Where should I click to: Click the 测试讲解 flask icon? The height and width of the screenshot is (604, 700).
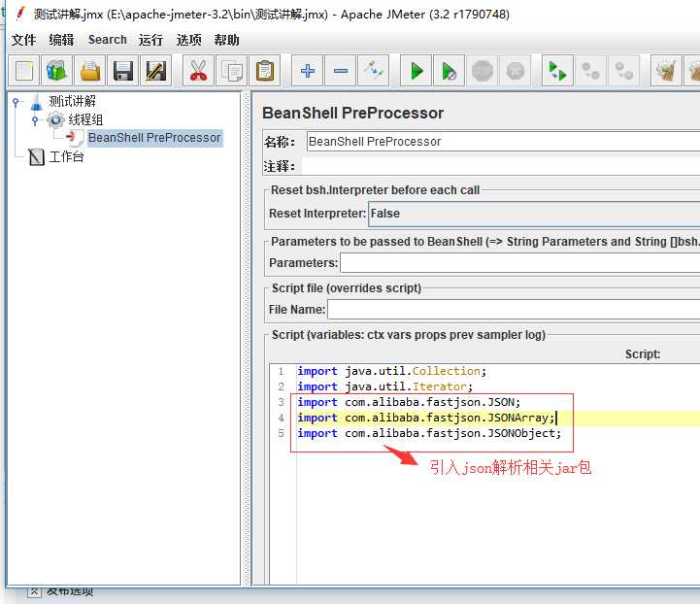click(x=36, y=102)
